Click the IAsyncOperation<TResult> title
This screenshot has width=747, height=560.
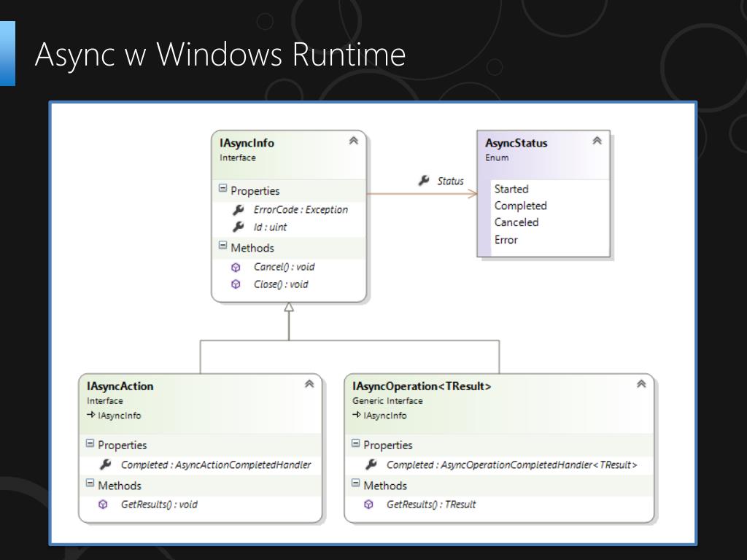422,386
